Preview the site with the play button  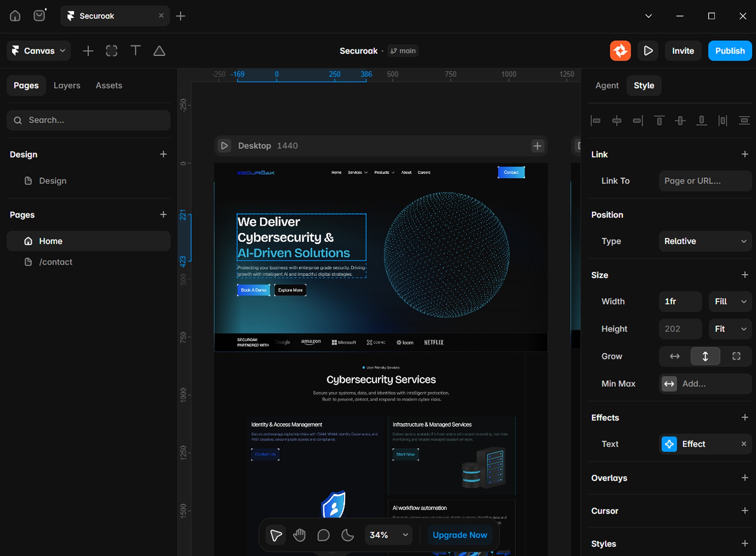(648, 51)
